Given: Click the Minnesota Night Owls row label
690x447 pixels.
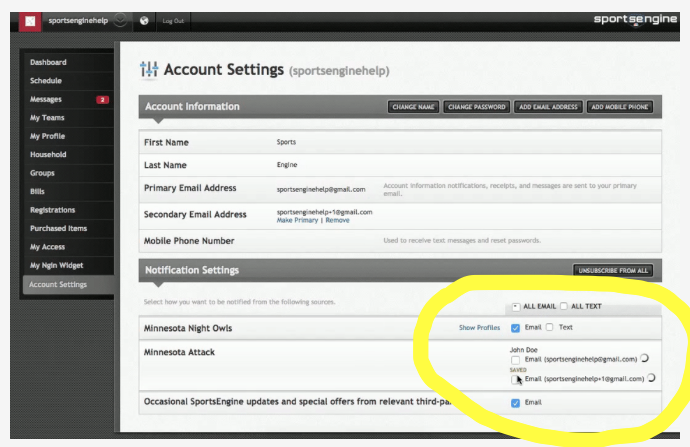Looking at the screenshot, I should click(188, 328).
